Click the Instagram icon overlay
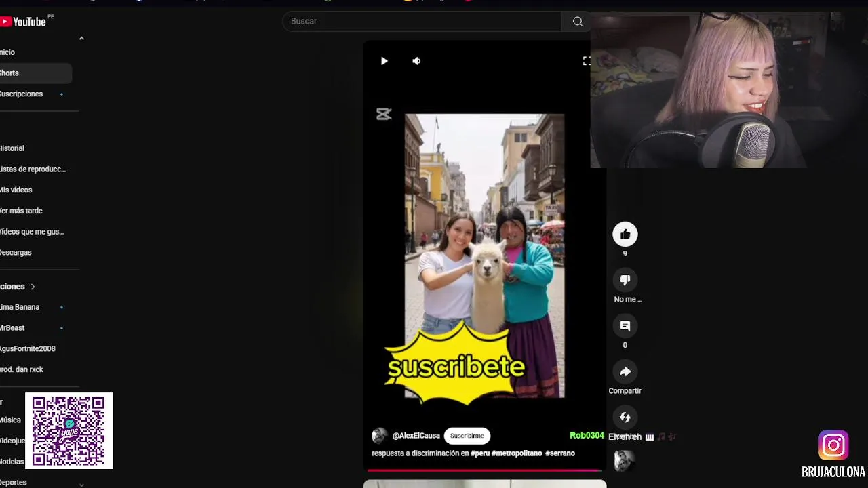 tap(833, 445)
